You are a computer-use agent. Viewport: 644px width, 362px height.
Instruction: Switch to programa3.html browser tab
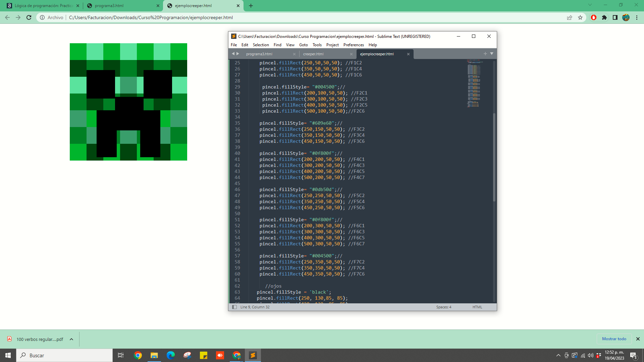point(122,6)
